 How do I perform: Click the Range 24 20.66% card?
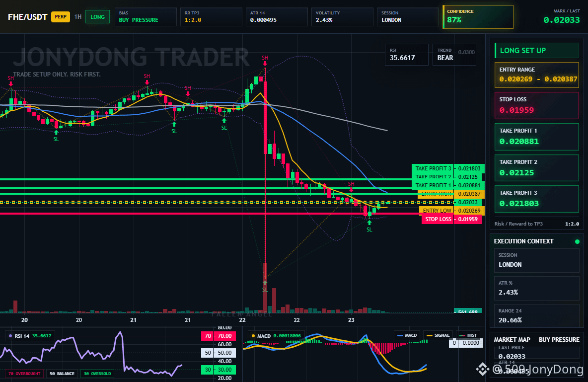point(537,316)
